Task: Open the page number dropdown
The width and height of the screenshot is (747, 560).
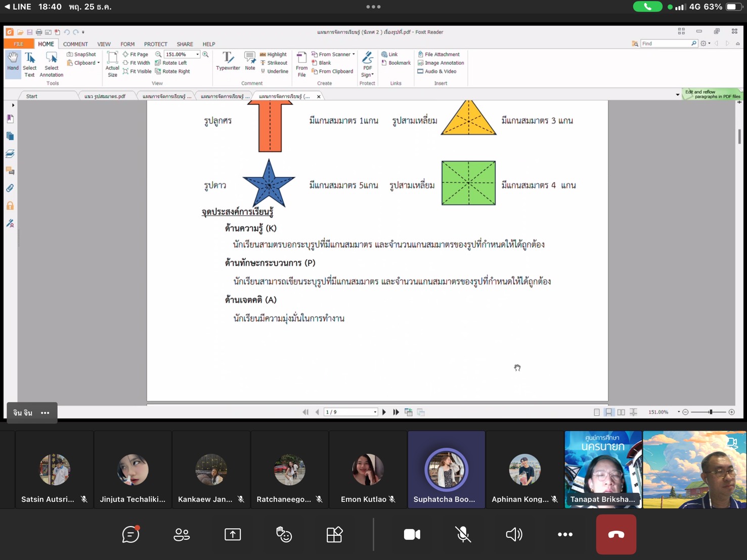Action: coord(375,412)
